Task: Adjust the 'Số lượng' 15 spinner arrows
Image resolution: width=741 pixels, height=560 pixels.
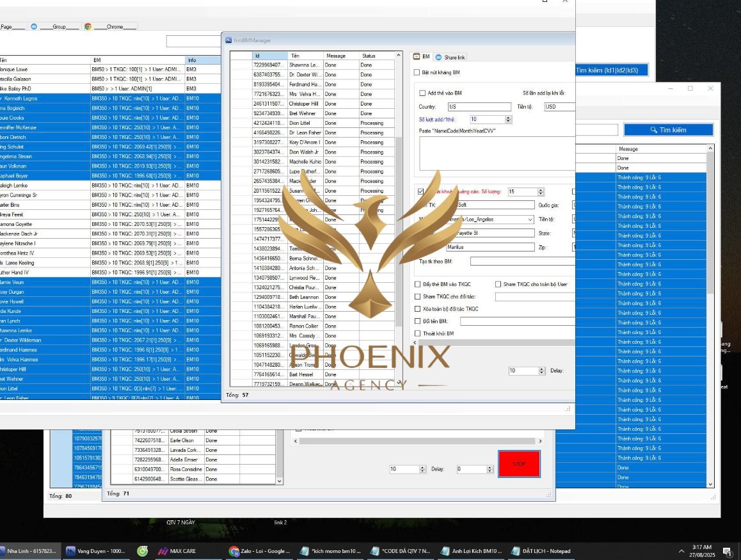Action: pyautogui.click(x=541, y=191)
